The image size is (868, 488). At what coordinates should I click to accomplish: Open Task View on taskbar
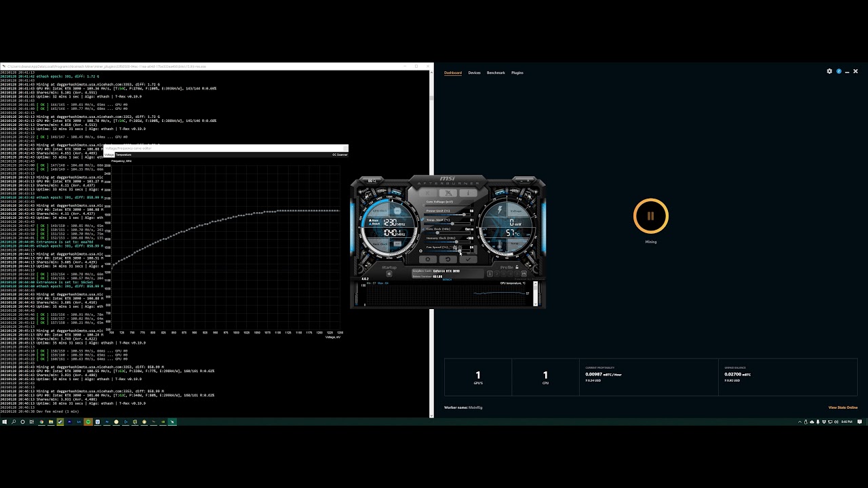(x=32, y=422)
